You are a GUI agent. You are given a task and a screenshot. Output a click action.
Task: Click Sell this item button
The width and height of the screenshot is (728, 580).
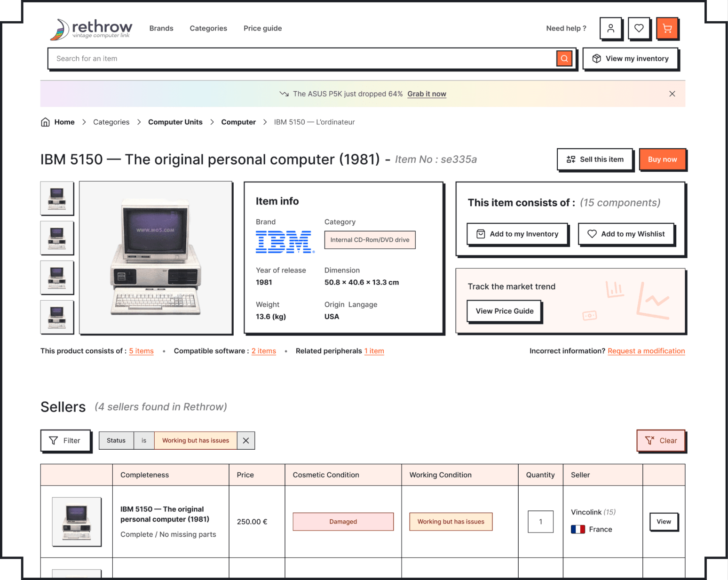[x=595, y=159]
